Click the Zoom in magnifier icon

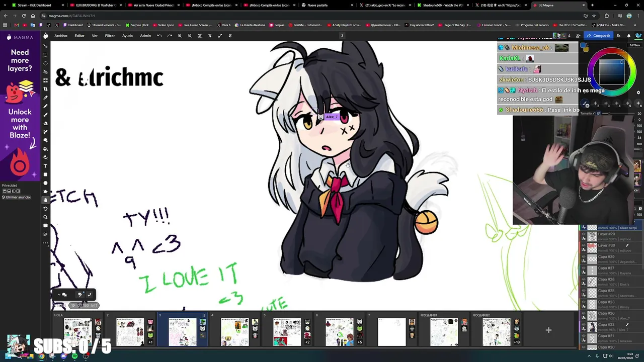pos(180,36)
